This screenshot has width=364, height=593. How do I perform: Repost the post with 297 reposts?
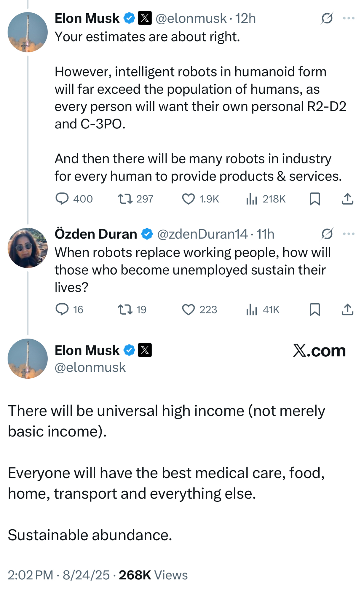(125, 199)
